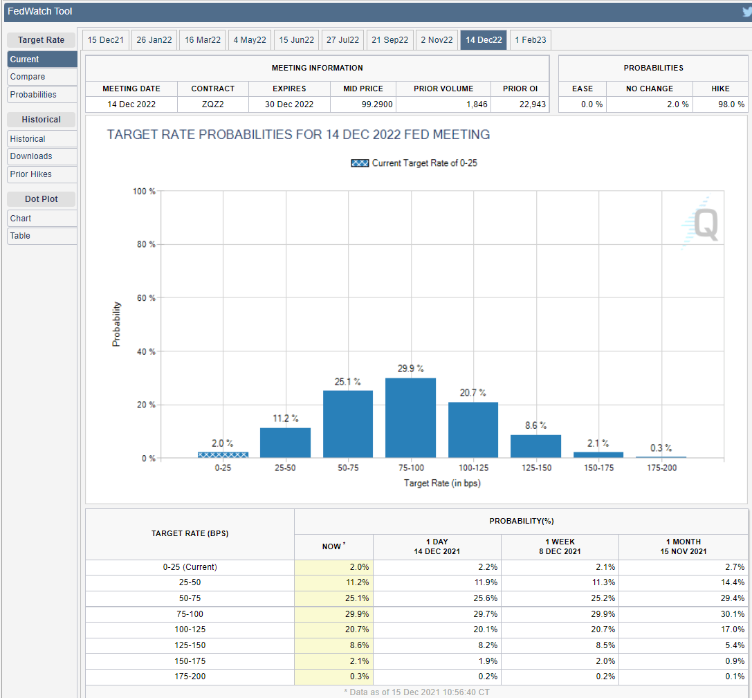
Task: Open the Downloads section in sidebar
Action: (x=42, y=156)
